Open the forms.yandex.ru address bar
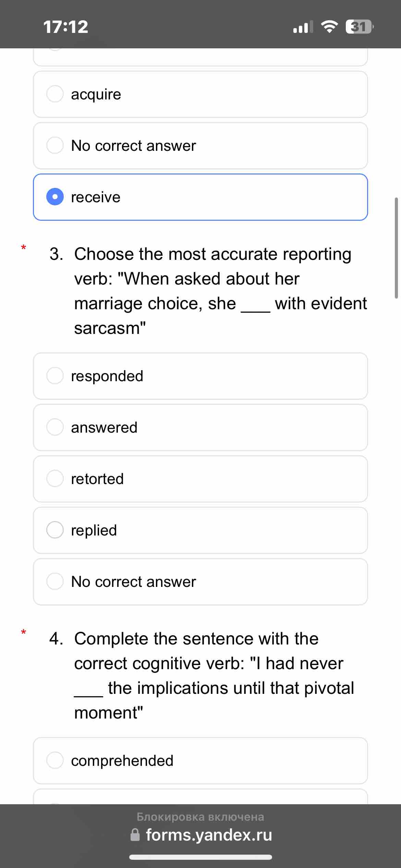This screenshot has width=401, height=868. pyautogui.click(x=209, y=835)
